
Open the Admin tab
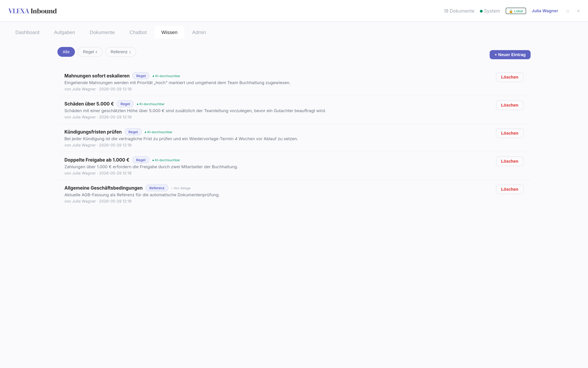click(199, 32)
